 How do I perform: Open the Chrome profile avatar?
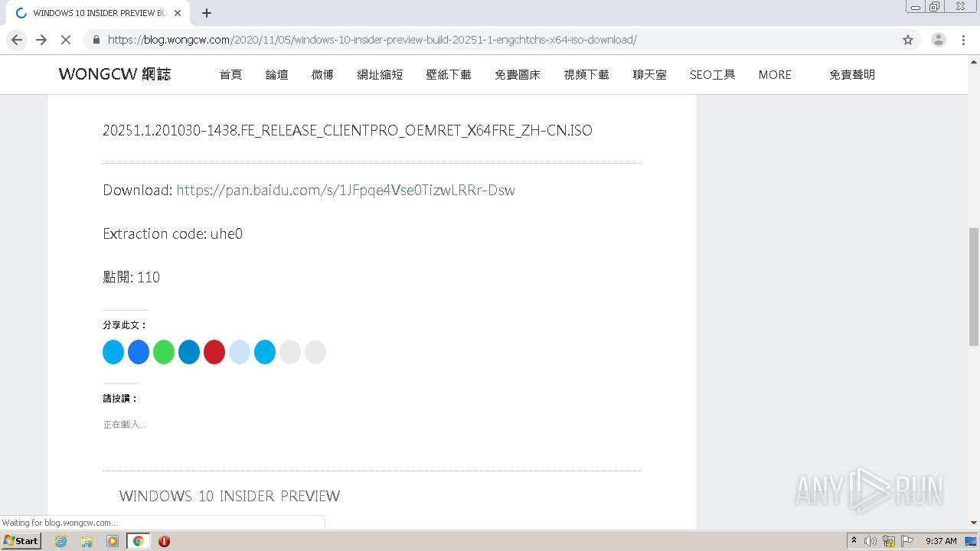tap(939, 40)
